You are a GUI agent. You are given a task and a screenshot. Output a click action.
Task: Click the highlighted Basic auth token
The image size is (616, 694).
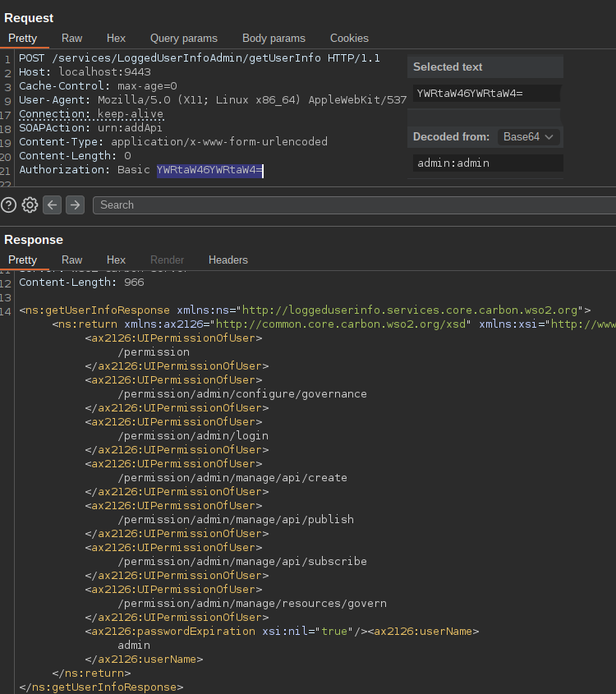[209, 170]
